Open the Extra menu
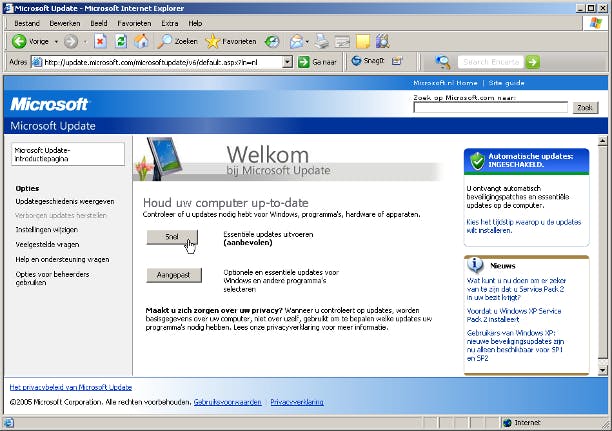The width and height of the screenshot is (612, 431). click(170, 23)
